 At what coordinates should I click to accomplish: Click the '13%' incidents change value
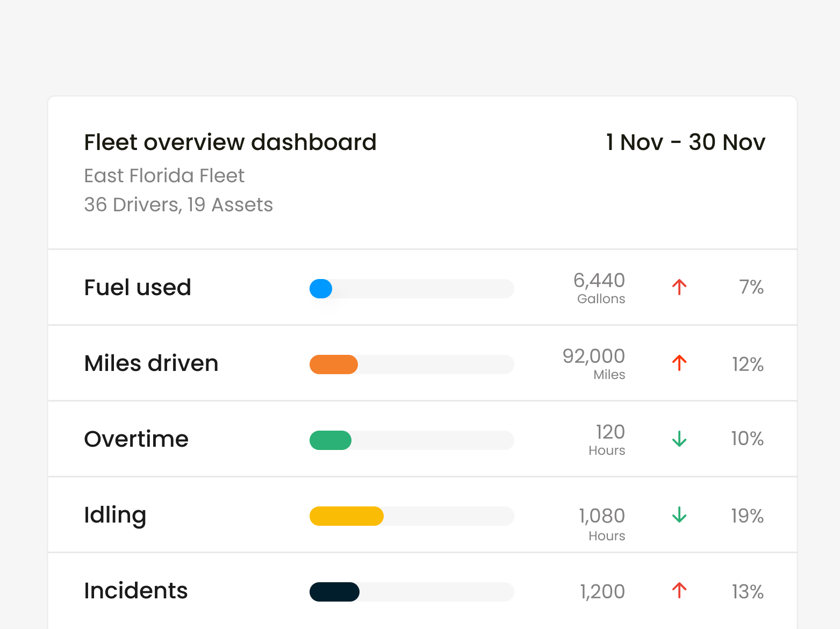pos(748,592)
